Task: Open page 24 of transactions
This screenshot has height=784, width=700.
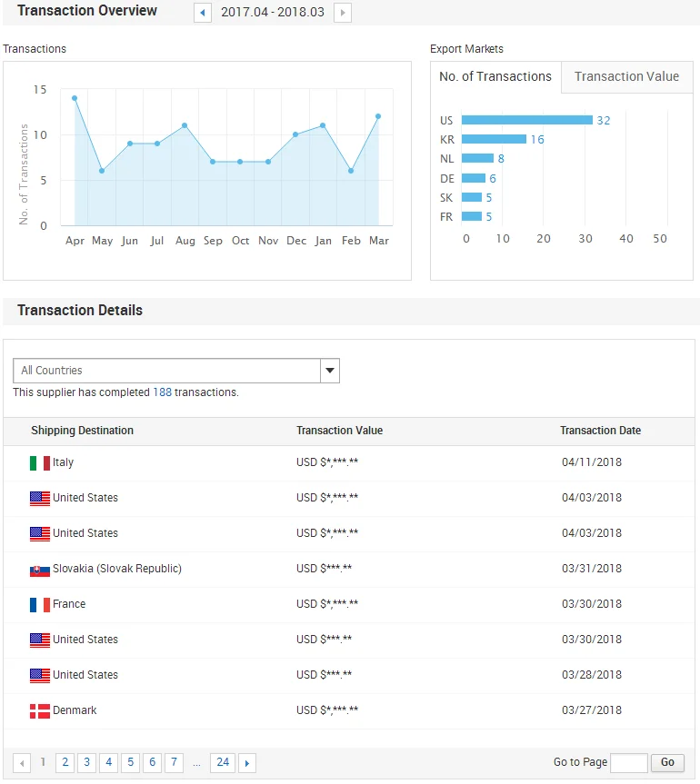Action: click(223, 763)
